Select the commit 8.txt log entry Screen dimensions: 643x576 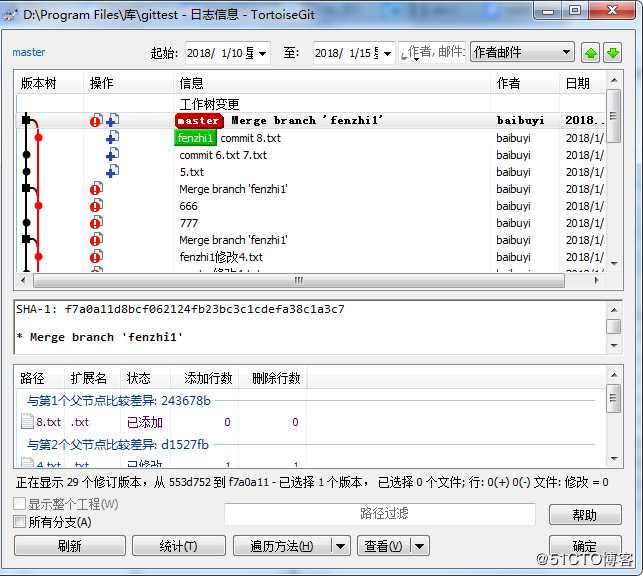310,138
